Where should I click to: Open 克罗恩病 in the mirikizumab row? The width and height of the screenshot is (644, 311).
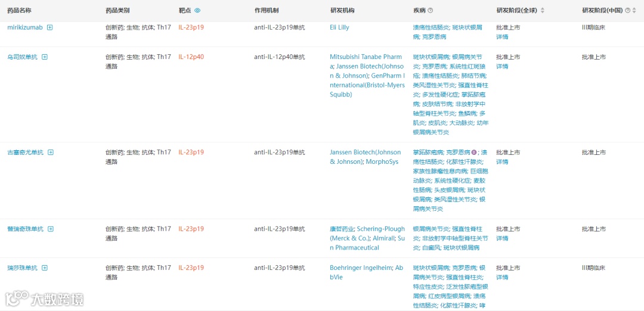click(x=434, y=37)
